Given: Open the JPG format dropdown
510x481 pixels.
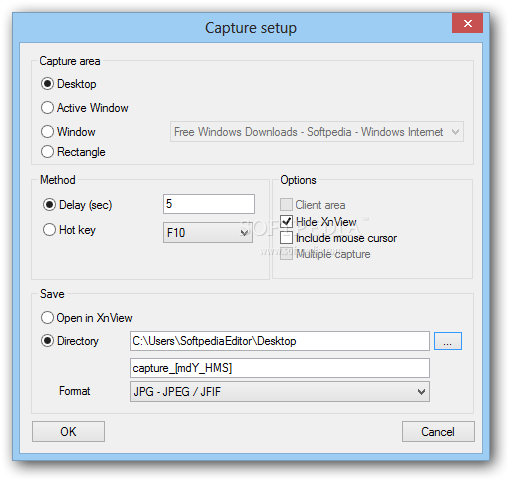Looking at the screenshot, I should click(x=280, y=392).
